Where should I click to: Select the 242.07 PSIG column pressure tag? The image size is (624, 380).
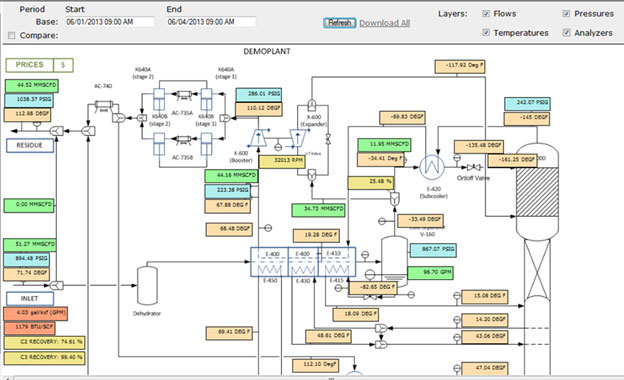(528, 104)
